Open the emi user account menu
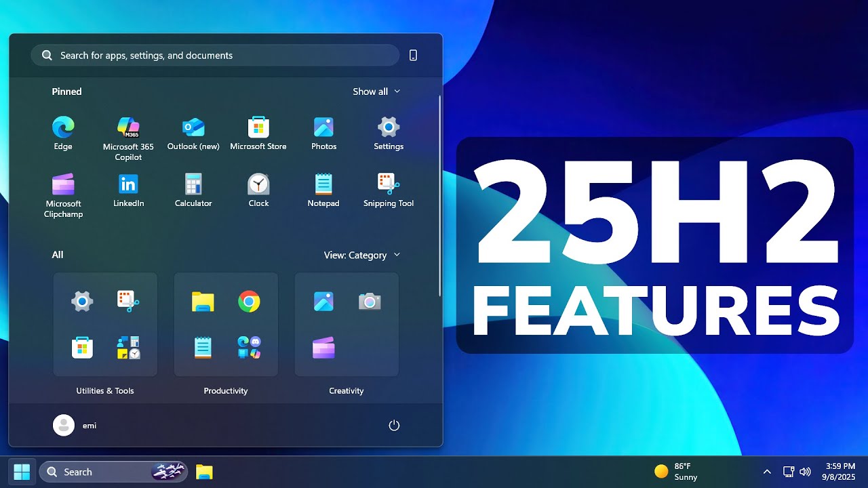The height and width of the screenshot is (488, 868). coord(75,426)
